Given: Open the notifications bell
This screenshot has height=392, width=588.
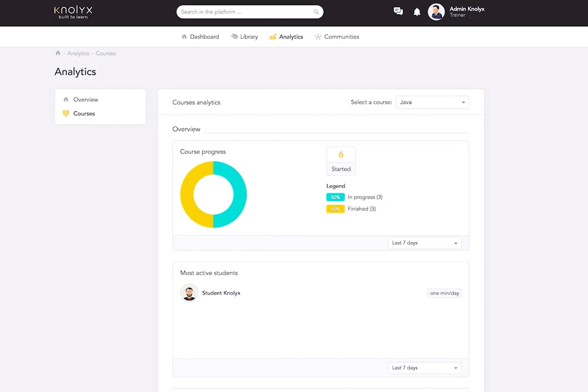Looking at the screenshot, I should 417,12.
